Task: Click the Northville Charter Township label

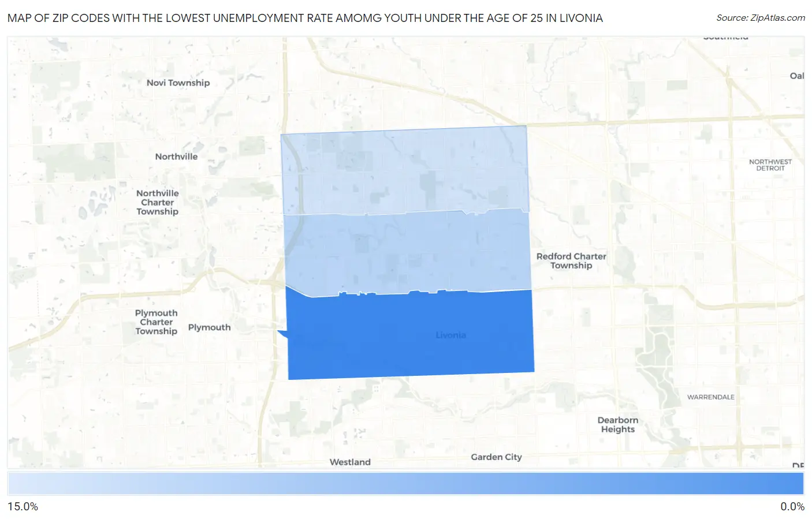Action: (x=158, y=203)
